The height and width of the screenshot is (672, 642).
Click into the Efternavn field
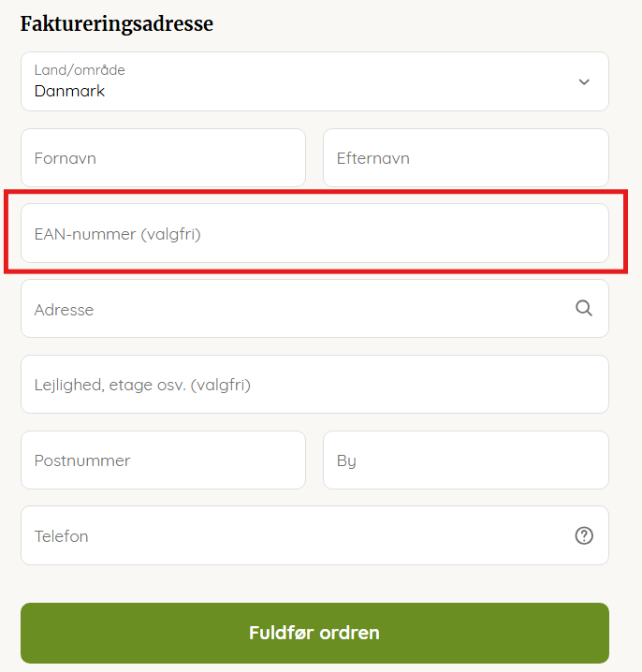pyautogui.click(x=465, y=158)
